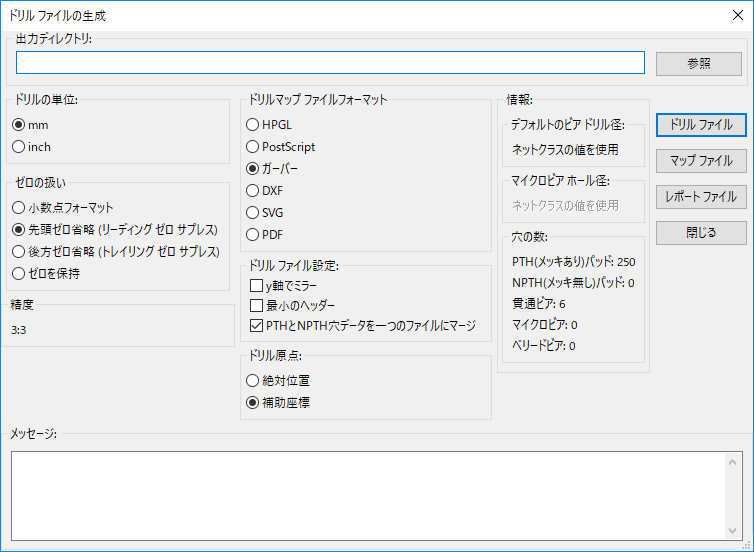Select PDF map file format
The image size is (754, 552).
(253, 234)
